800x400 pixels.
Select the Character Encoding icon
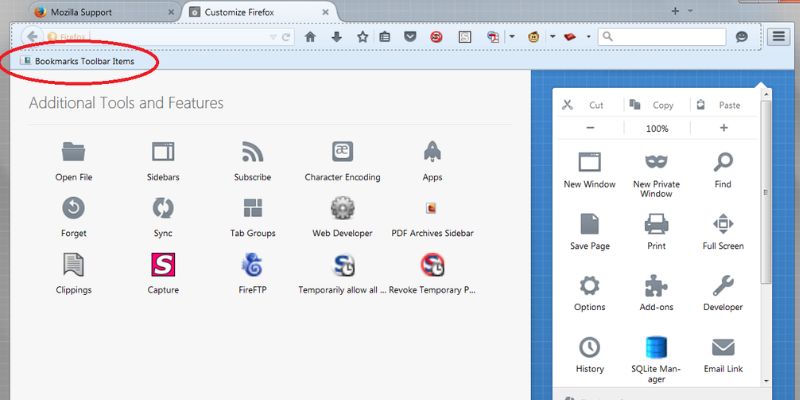pyautogui.click(x=342, y=152)
